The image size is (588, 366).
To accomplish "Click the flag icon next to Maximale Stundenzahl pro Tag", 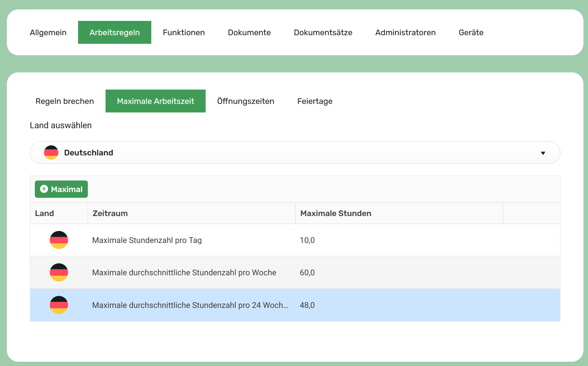I will tap(59, 240).
